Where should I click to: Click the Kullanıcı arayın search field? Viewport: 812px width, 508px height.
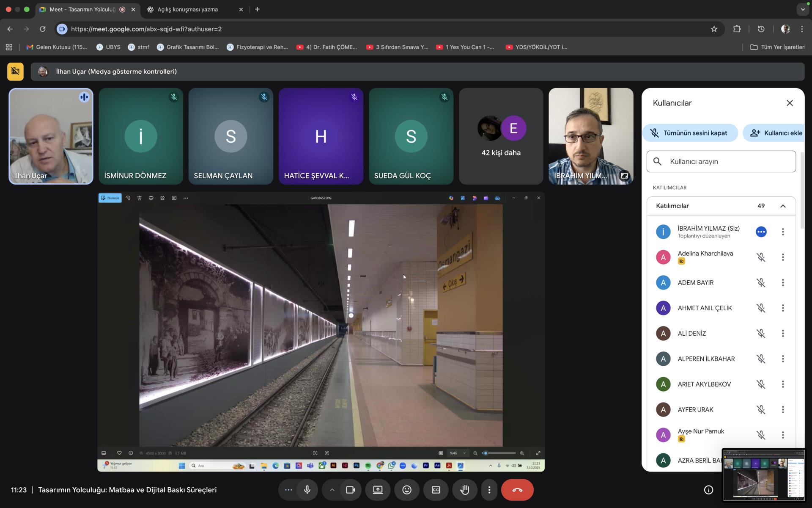coord(721,161)
